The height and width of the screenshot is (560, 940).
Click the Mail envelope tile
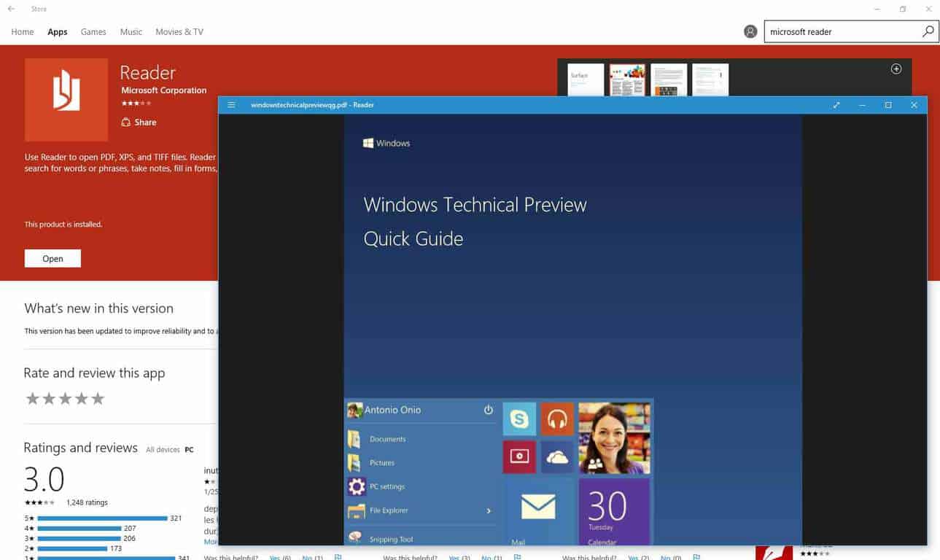(538, 511)
